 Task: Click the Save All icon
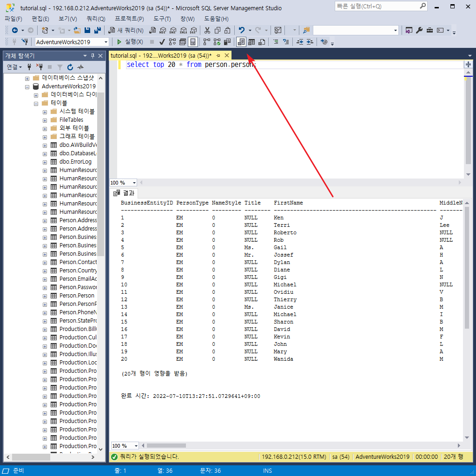point(98,30)
